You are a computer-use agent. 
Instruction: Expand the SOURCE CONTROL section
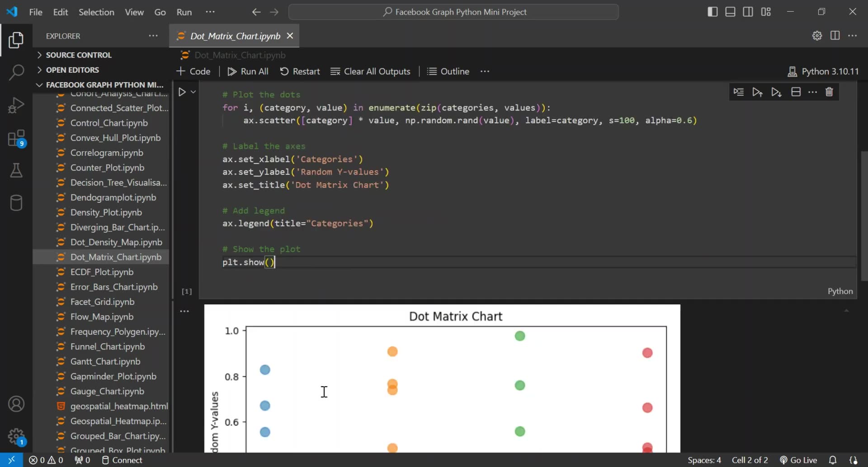point(39,55)
